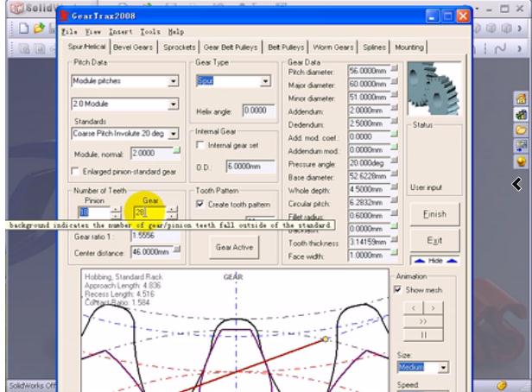Image resolution: width=532 pixels, height=392 pixels.
Task: Click the green square beside Addendum mod. field
Action: click(x=394, y=147)
